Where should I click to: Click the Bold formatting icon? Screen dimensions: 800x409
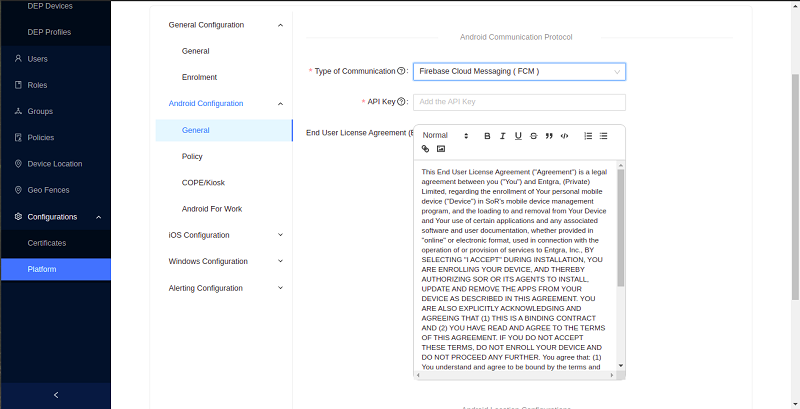pyautogui.click(x=487, y=136)
